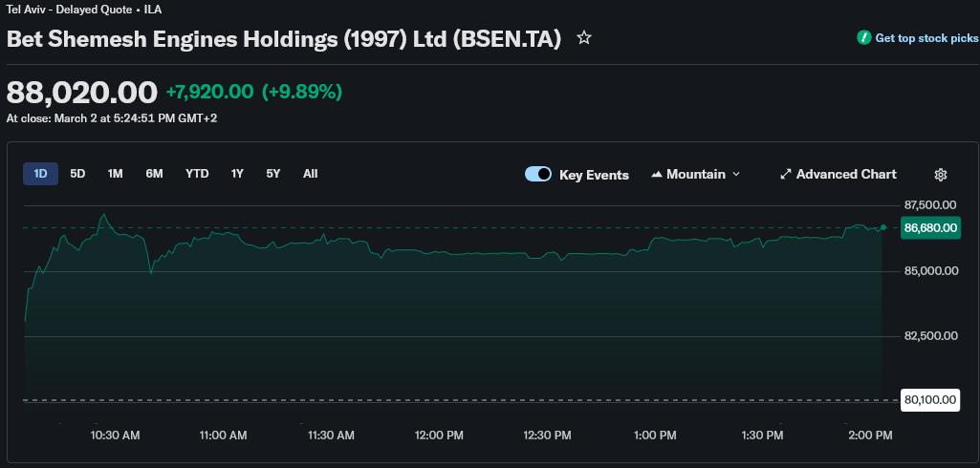980x468 pixels.
Task: Open chart settings gear icon
Action: tap(941, 175)
